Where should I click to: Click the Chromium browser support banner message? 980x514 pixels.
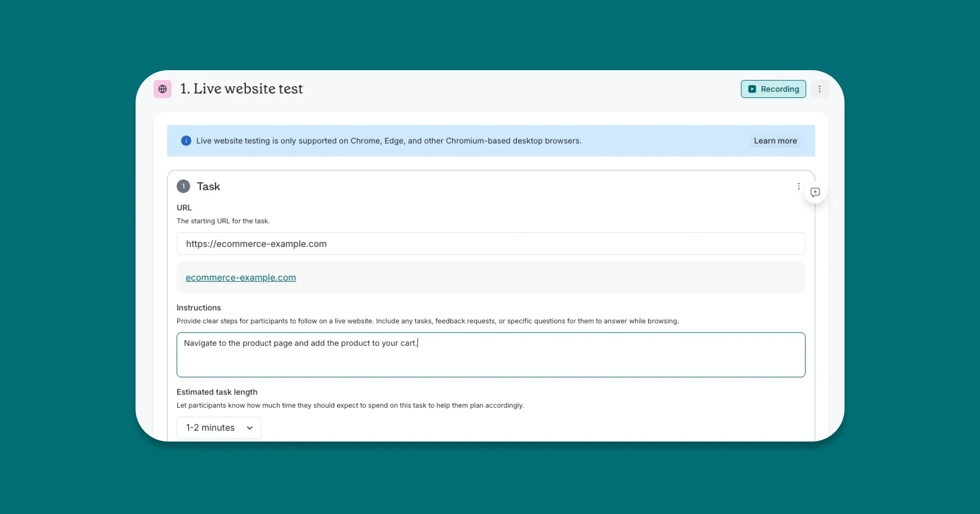click(388, 141)
